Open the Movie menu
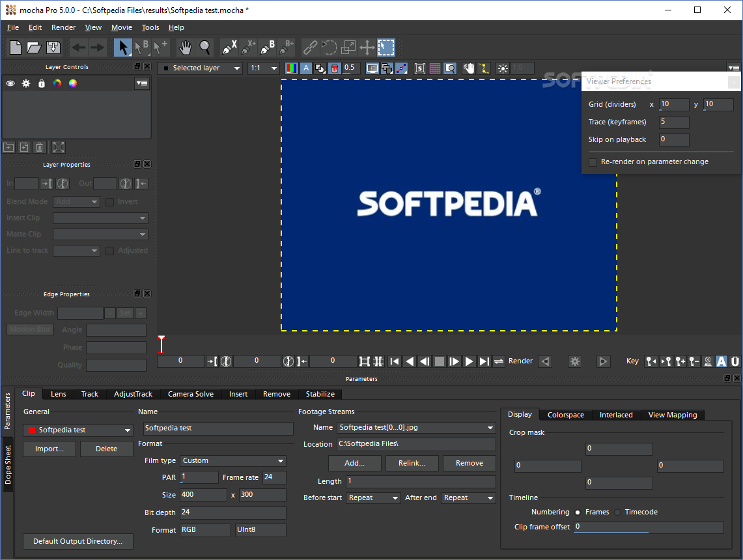Screen dimensions: 743x560 (x=122, y=27)
